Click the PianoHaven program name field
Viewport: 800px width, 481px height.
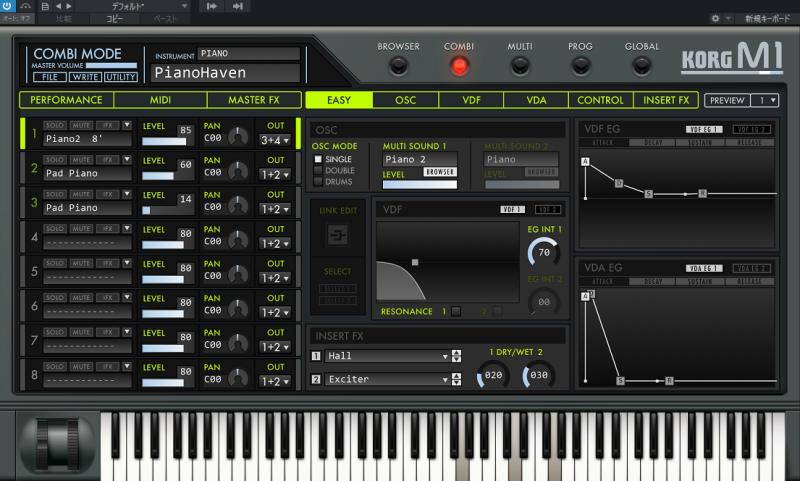click(225, 73)
